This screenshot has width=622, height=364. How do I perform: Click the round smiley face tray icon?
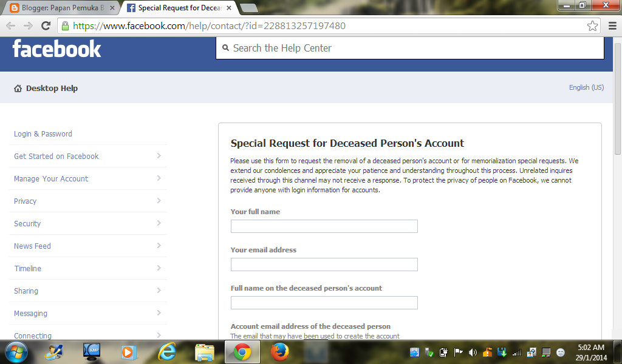[x=561, y=352]
